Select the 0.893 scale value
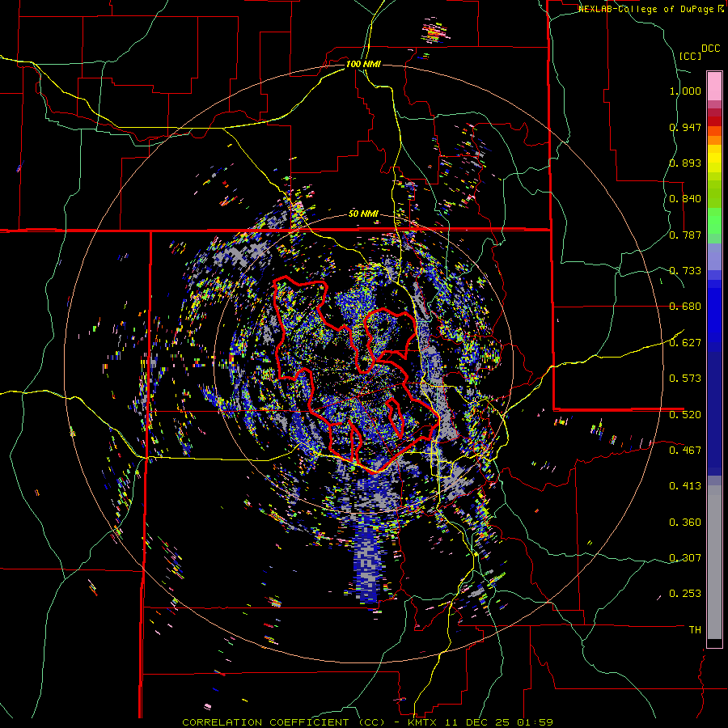728x728 pixels. click(685, 163)
